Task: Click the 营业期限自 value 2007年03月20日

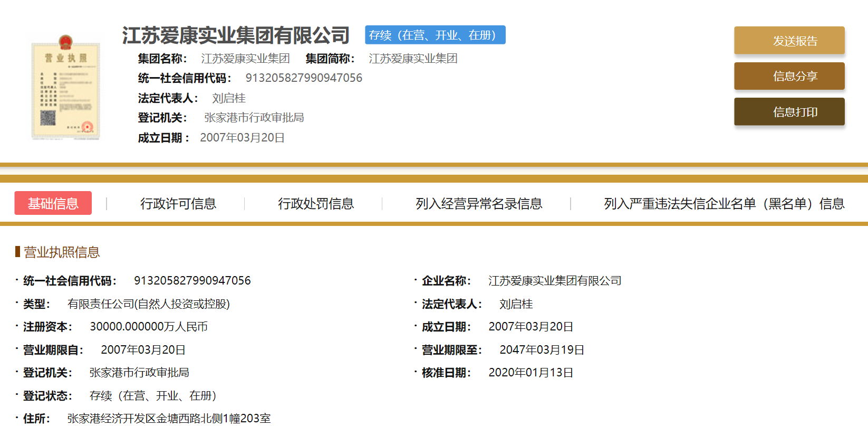Action: [x=143, y=349]
